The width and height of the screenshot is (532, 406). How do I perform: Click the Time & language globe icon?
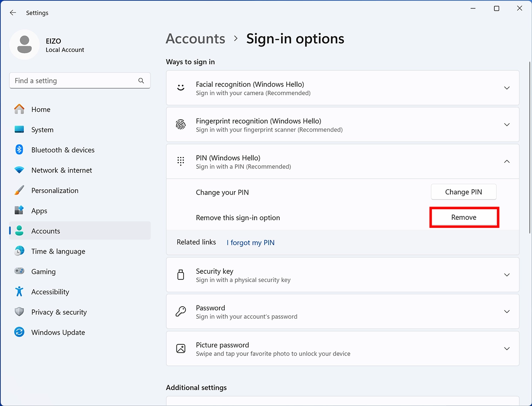tap(19, 251)
